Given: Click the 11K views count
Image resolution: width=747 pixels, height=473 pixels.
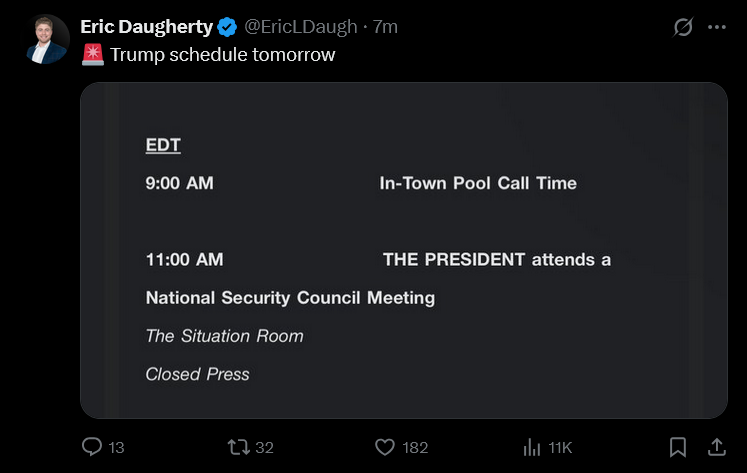Looking at the screenshot, I should coord(560,447).
